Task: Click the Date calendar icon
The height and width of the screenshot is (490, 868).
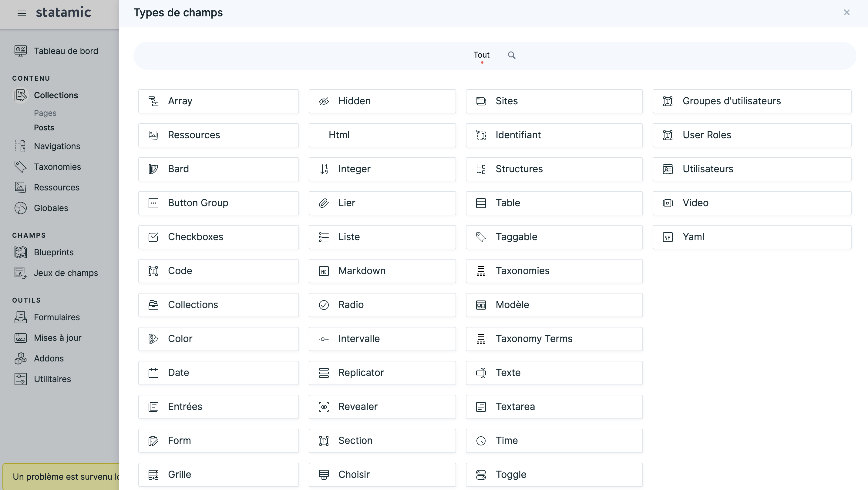Action: tap(153, 373)
